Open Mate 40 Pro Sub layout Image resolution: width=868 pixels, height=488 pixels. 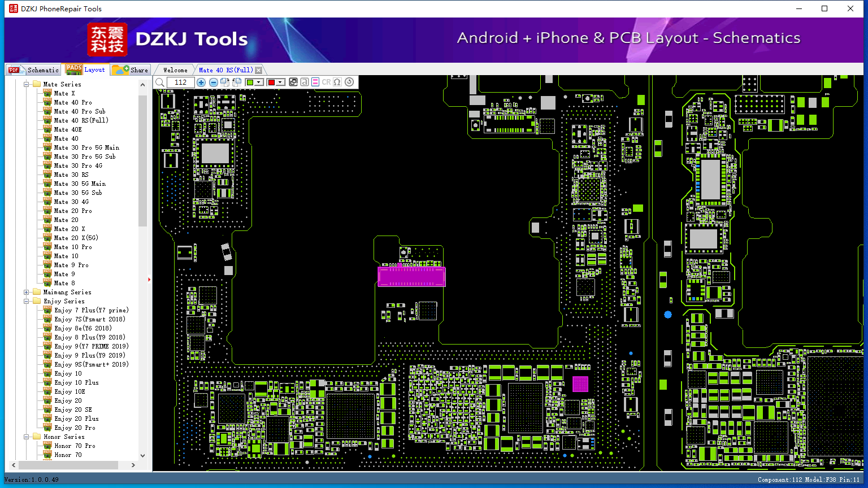[80, 111]
